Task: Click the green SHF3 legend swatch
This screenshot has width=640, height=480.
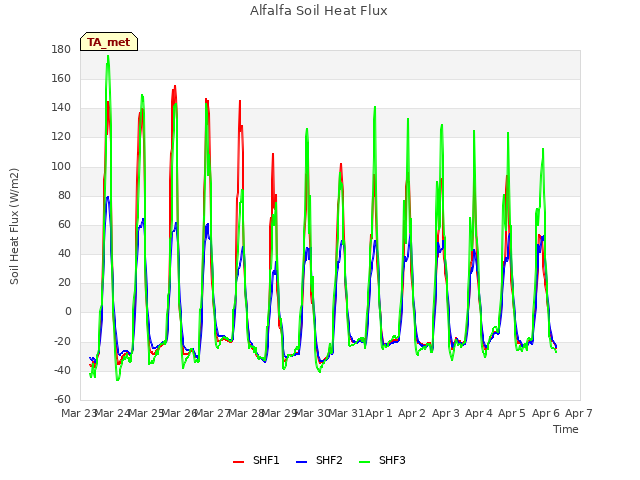Action: coord(364,462)
